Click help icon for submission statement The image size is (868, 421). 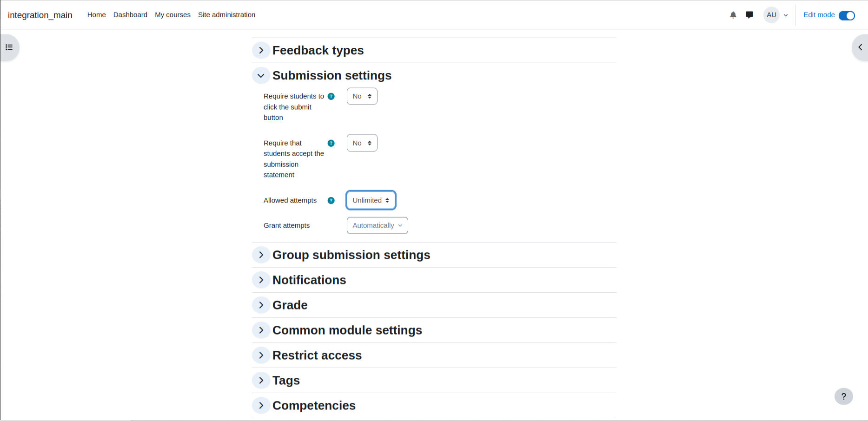[x=331, y=143]
